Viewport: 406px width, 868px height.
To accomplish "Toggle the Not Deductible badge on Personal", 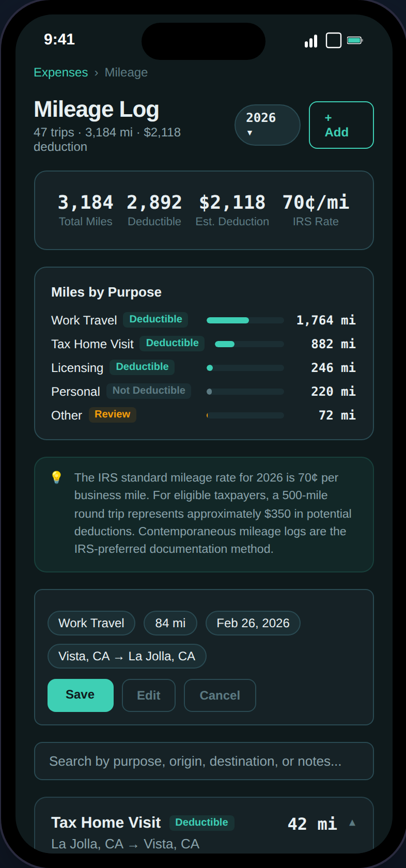I will 149,391.
